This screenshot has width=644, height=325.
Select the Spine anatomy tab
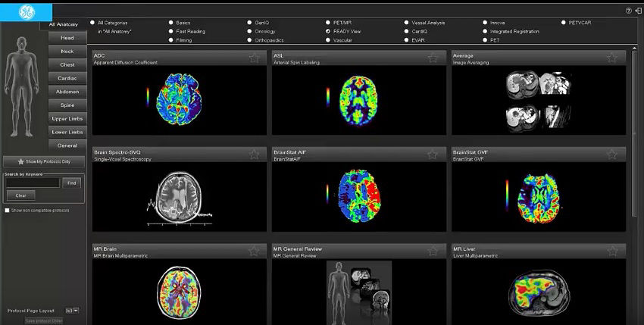pos(67,105)
